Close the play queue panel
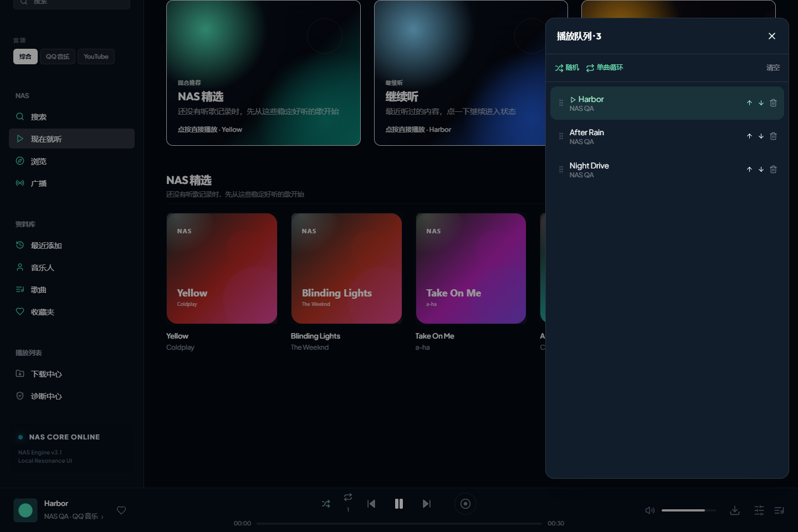 772,36
